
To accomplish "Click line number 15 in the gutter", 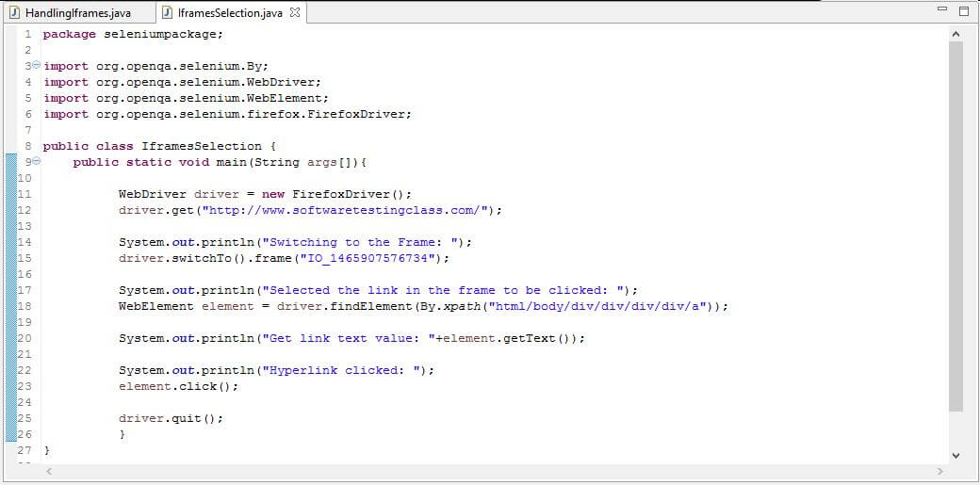I will pos(24,258).
